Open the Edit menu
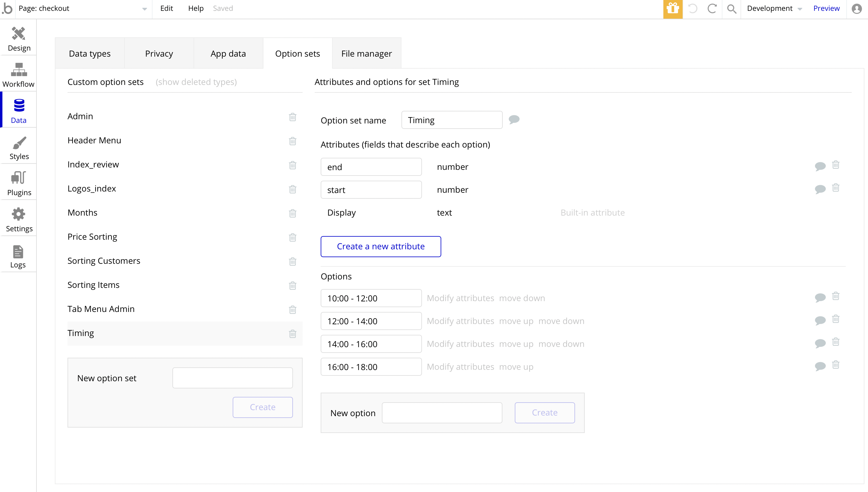Viewport: 868px width, 492px height. 166,8
